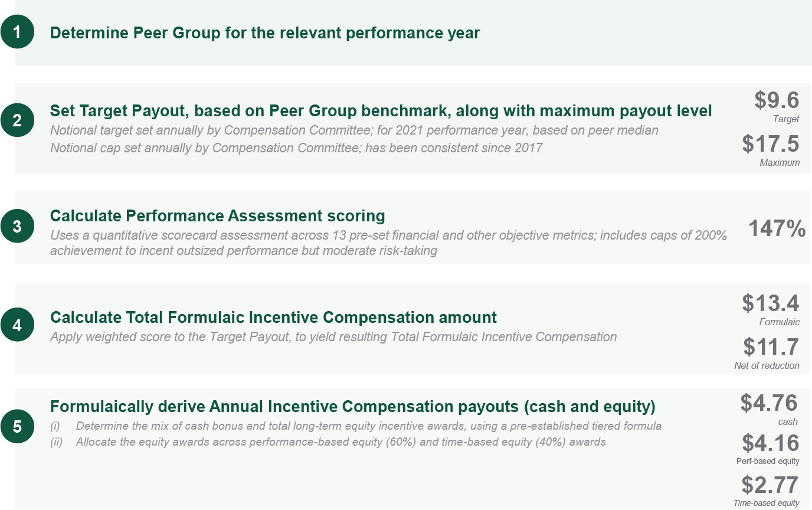
Task: Click the Set Target Payout heading
Action: pyautogui.click(x=381, y=111)
